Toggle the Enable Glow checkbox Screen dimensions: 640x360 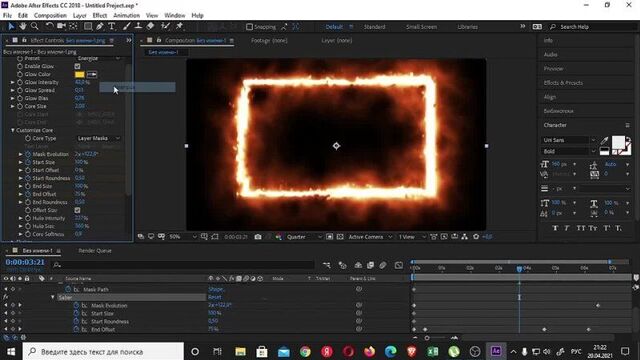78,66
